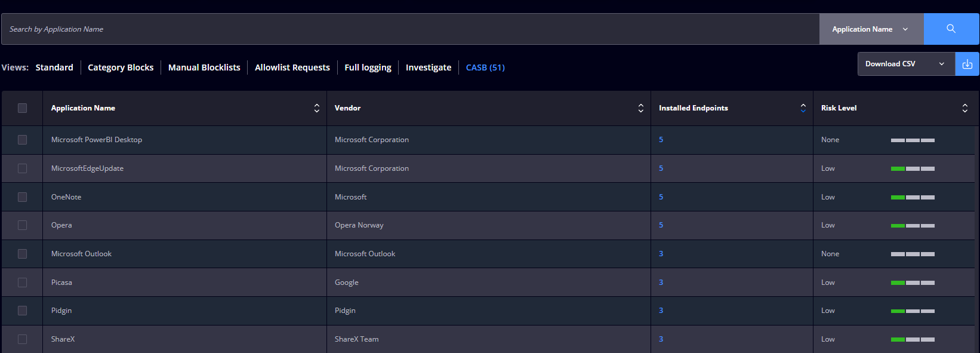Open the Application Name search filter dropdown
This screenshot has height=353, width=980.
[x=871, y=29]
